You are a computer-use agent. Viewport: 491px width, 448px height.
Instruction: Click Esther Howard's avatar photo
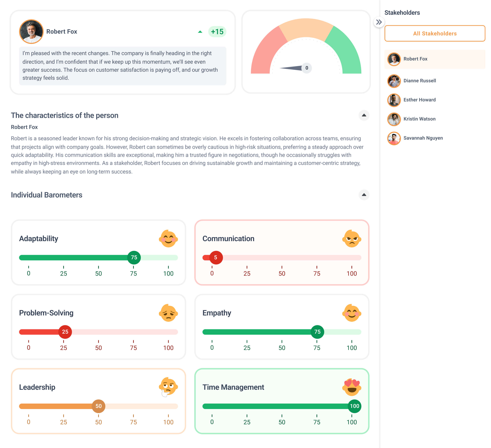click(394, 100)
